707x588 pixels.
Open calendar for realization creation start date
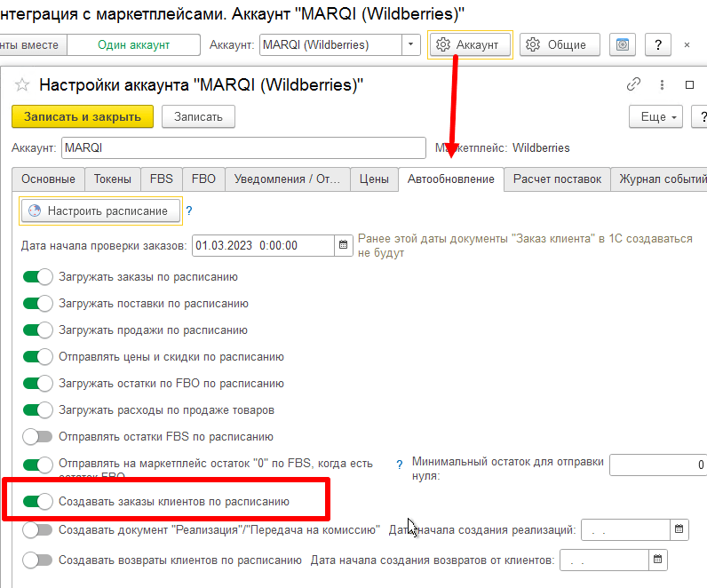pyautogui.click(x=679, y=530)
